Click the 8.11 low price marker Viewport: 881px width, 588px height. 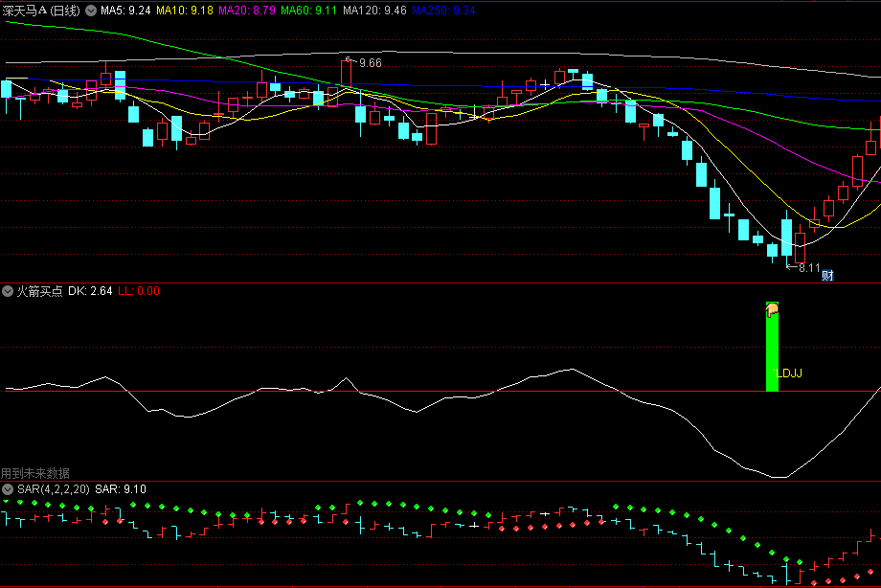[x=809, y=268]
